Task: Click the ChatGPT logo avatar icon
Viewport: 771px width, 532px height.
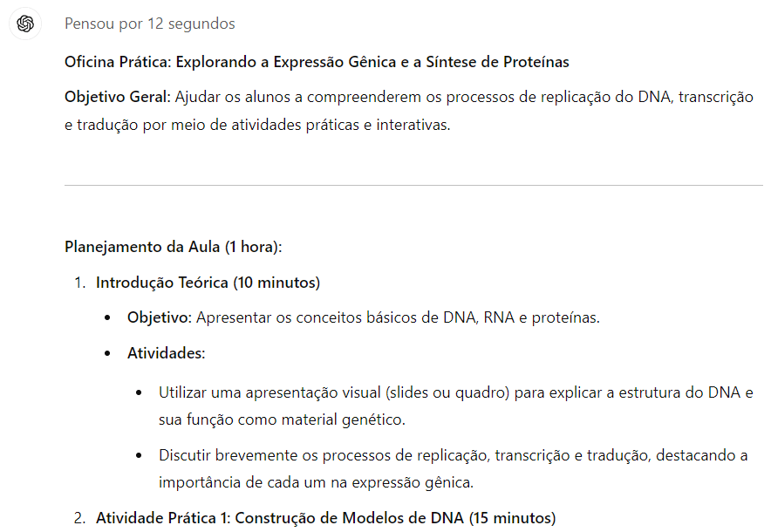Action: (25, 24)
